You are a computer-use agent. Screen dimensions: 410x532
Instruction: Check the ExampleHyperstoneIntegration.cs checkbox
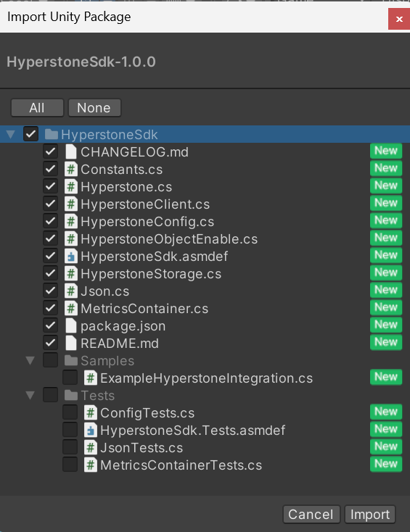coord(70,378)
